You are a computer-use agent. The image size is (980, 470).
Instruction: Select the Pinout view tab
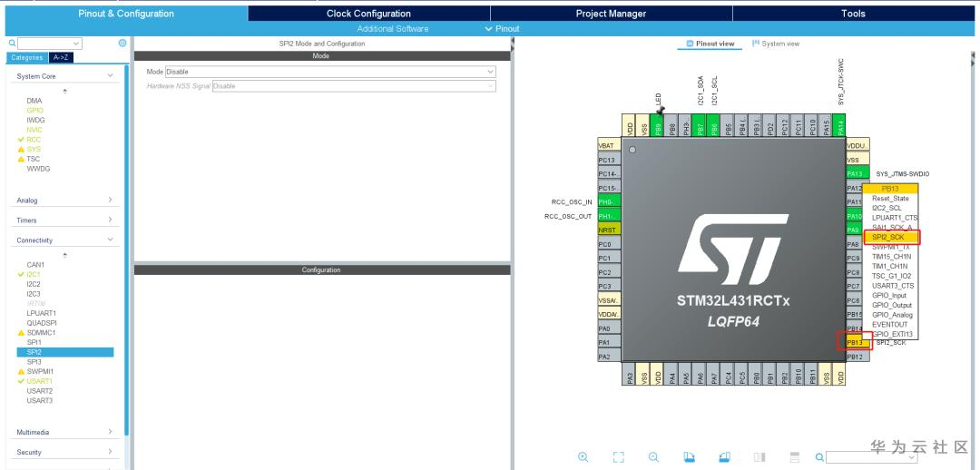click(710, 44)
